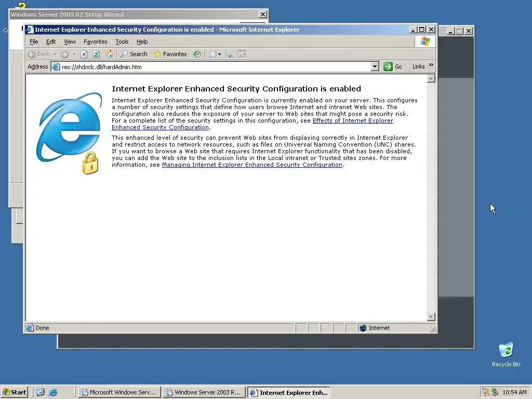Click the Internet Explorer logo image
The height and width of the screenshot is (399, 532).
point(70,133)
